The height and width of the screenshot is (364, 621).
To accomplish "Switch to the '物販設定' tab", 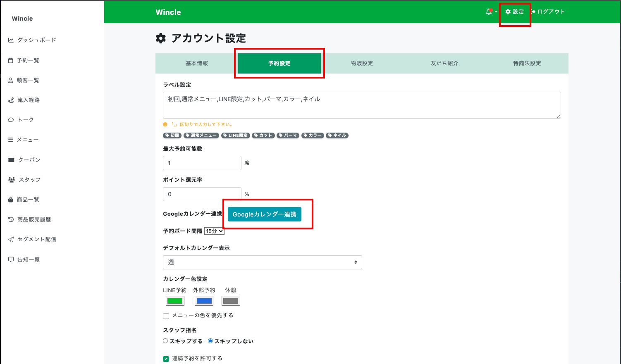I will [362, 63].
